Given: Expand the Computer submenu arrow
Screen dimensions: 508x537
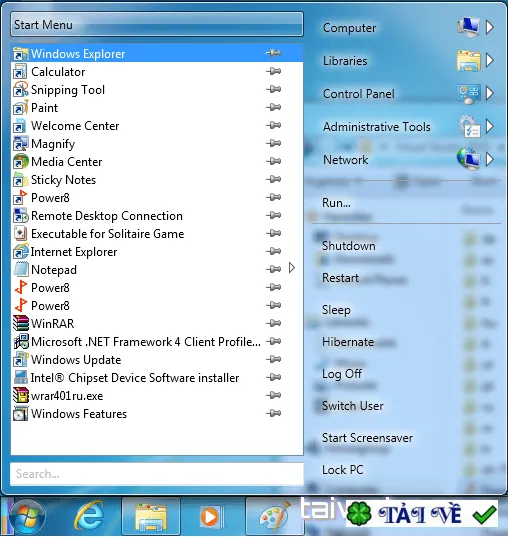Looking at the screenshot, I should click(490, 27).
